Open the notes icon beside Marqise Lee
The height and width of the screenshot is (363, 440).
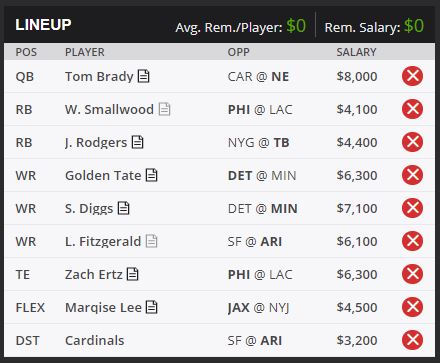pos(152,307)
